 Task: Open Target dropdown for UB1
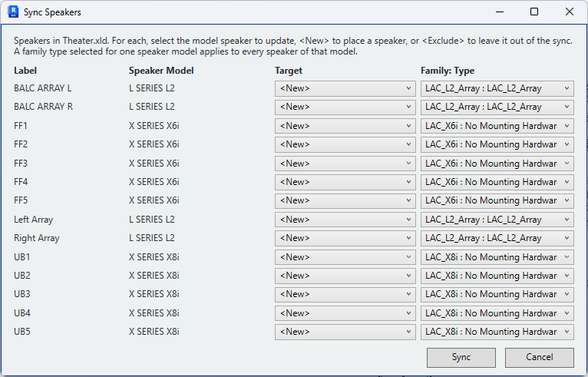pos(345,257)
